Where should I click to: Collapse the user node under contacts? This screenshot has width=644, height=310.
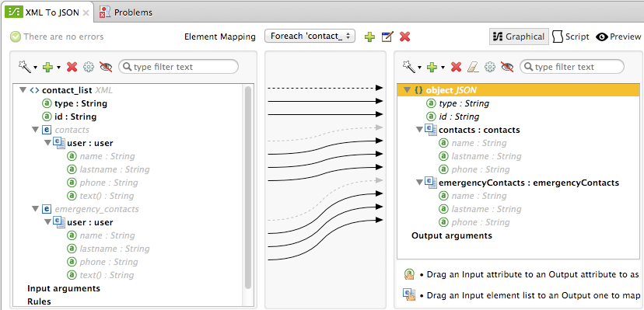coord(47,143)
